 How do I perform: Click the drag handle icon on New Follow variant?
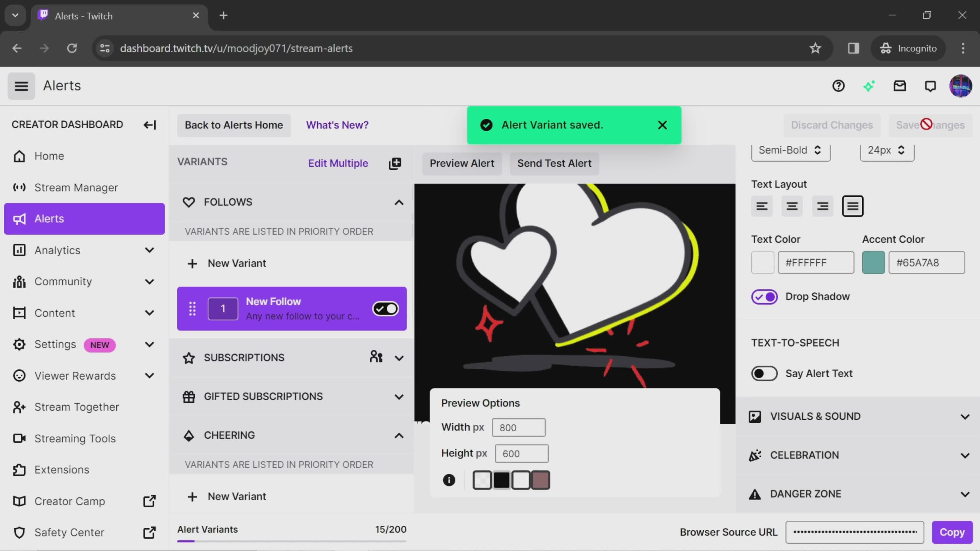click(x=192, y=308)
